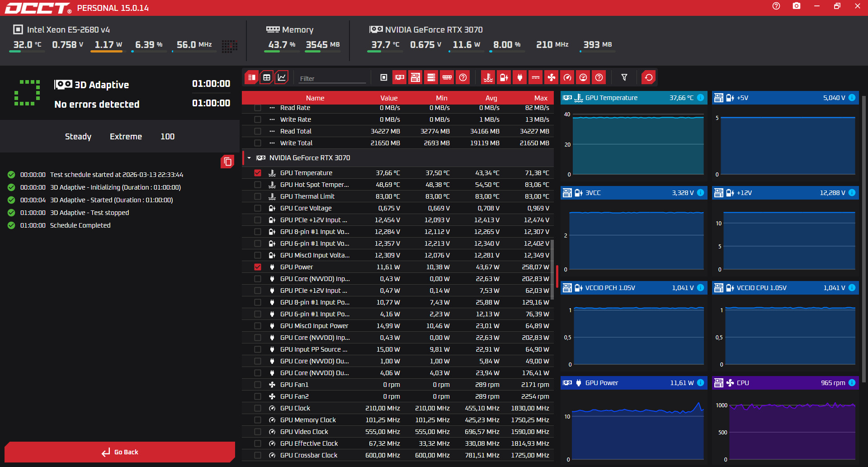Screen dimensions: 868x467
Task: Open the funnel filter options
Action: tap(624, 77)
